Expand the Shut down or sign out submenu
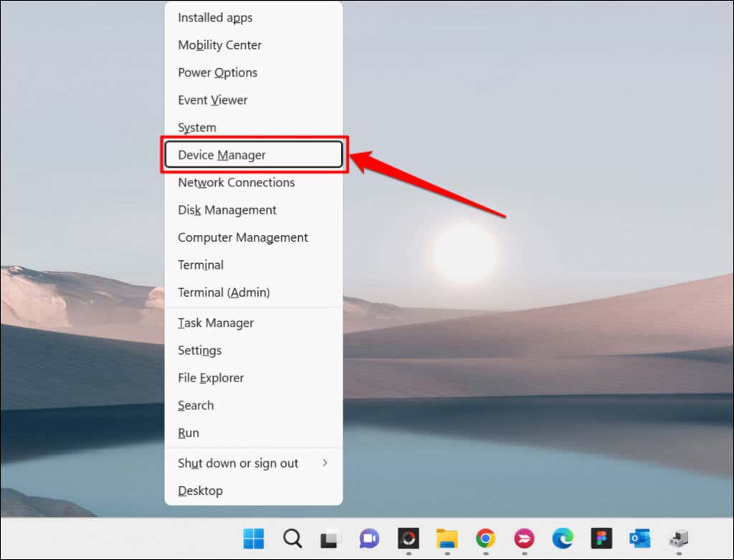734x560 pixels. [253, 463]
